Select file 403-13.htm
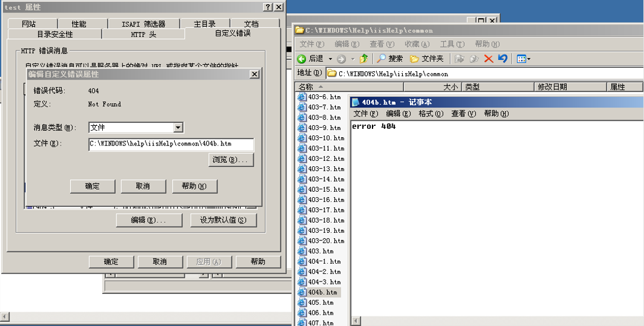Screen dimensions: 644x326 [321, 169]
